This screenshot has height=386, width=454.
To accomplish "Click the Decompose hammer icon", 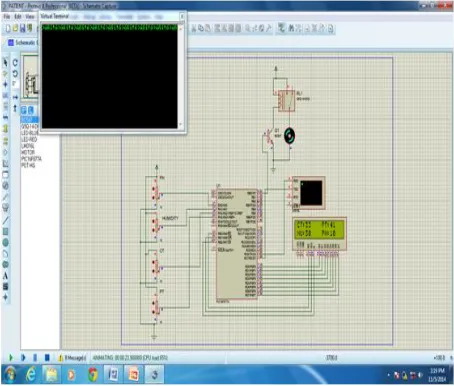I will [x=269, y=29].
